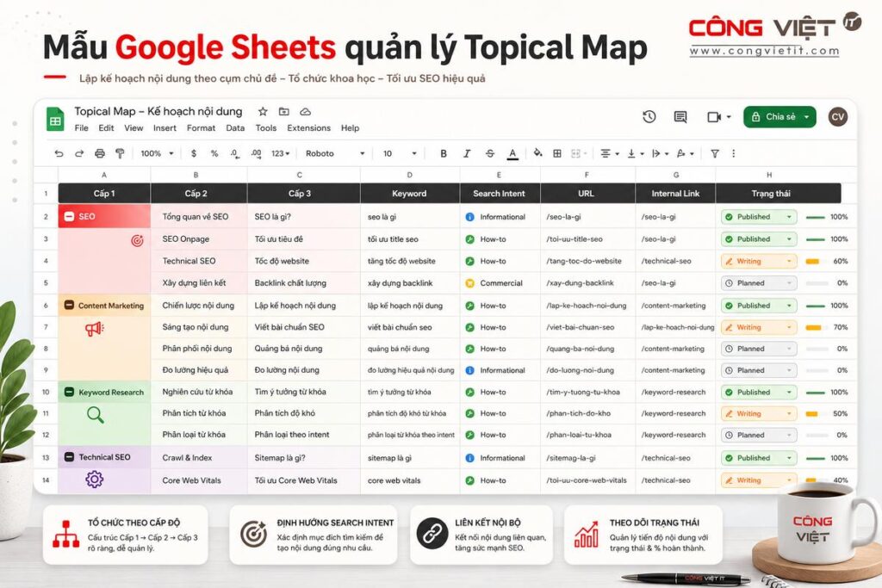The height and width of the screenshot is (588, 882).
Task: Open the Format menu
Action: coord(201,128)
